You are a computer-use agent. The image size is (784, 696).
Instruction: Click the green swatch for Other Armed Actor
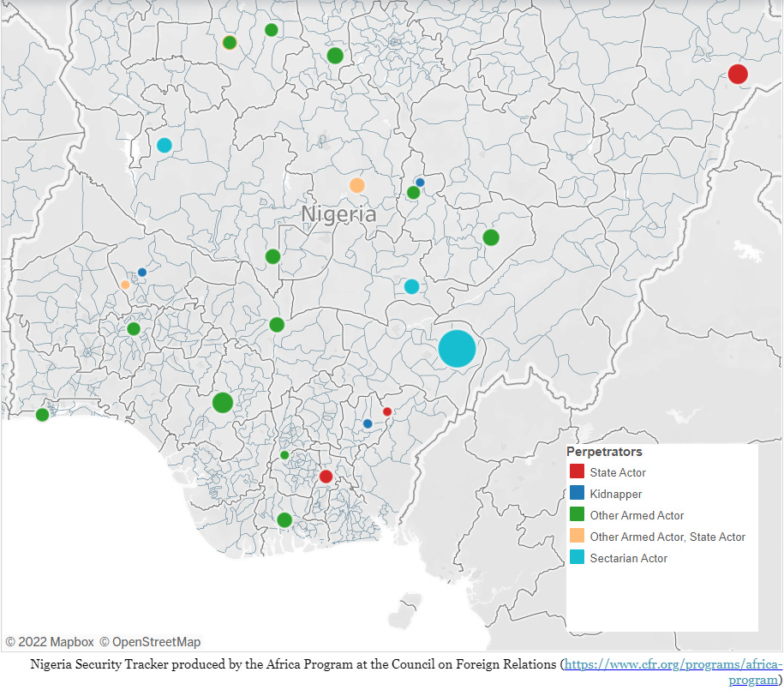click(x=576, y=515)
